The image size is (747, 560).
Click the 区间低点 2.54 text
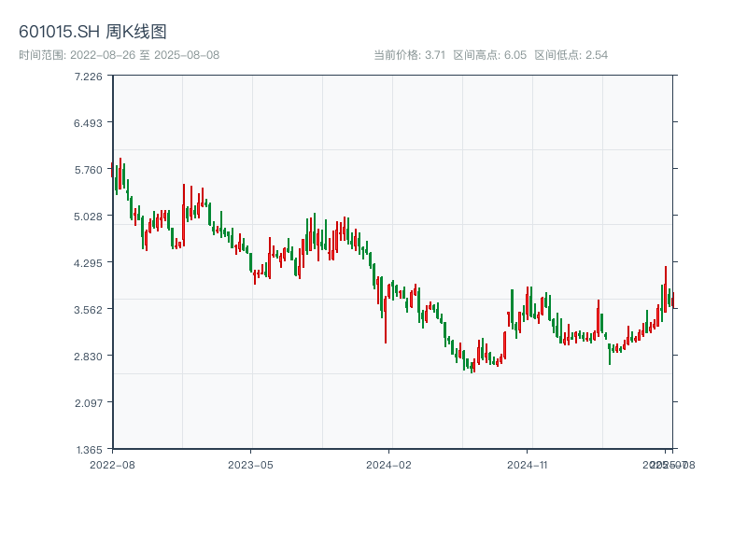point(571,55)
